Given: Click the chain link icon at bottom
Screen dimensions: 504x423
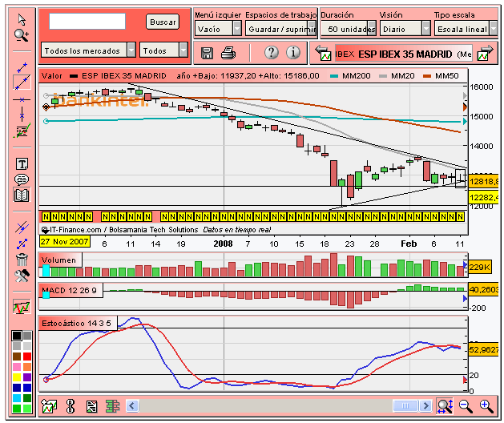Looking at the screenshot, I should (71, 406).
